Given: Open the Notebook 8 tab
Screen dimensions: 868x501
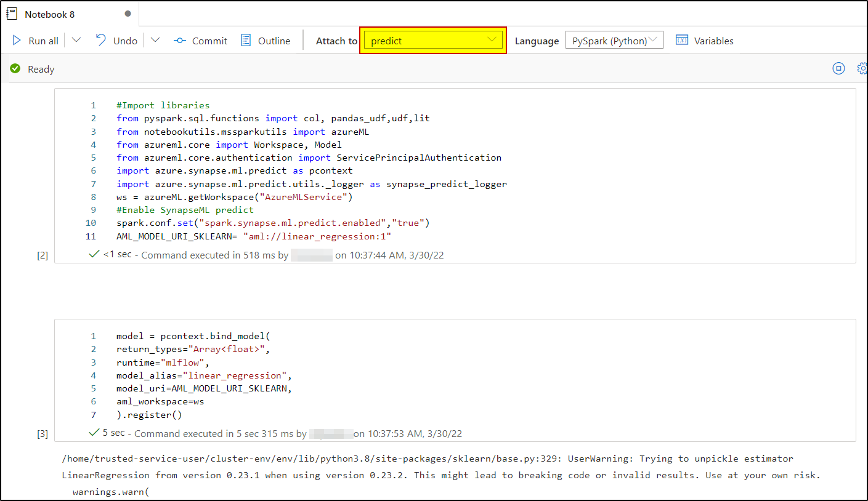Looking at the screenshot, I should (x=70, y=14).
